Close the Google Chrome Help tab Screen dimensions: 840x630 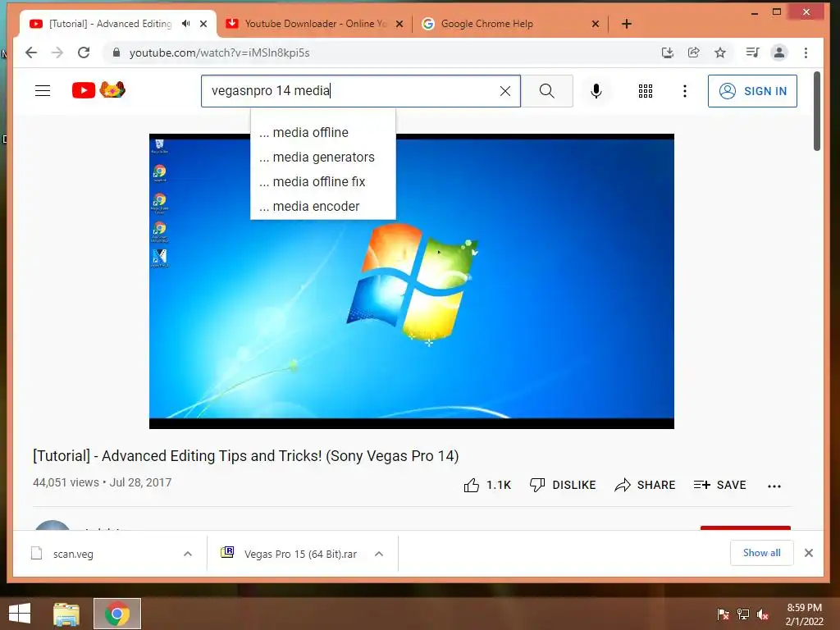(596, 24)
